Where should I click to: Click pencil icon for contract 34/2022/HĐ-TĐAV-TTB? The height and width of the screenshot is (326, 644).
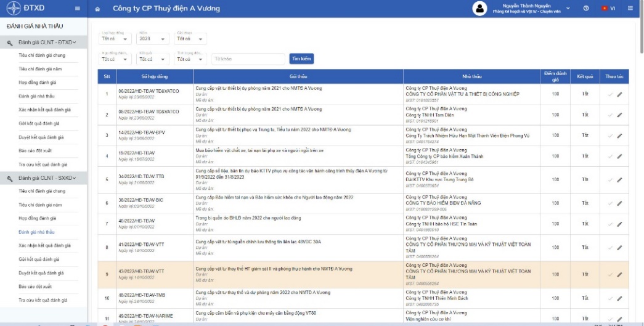[619, 180]
